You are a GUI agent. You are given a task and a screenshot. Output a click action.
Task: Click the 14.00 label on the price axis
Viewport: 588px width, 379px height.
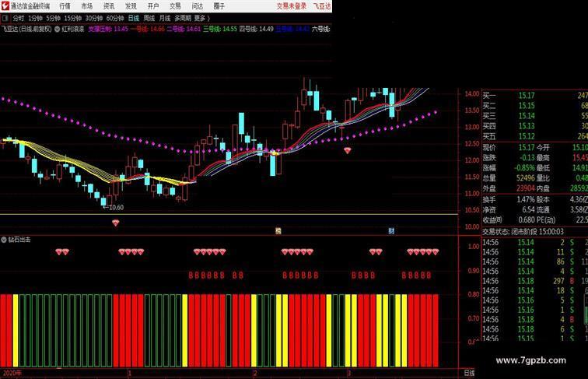(x=472, y=94)
